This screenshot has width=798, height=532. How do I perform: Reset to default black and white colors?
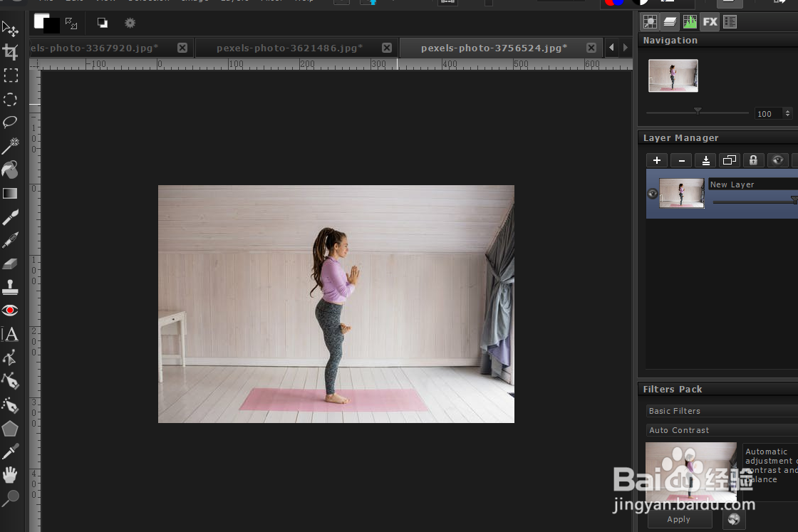click(103, 23)
